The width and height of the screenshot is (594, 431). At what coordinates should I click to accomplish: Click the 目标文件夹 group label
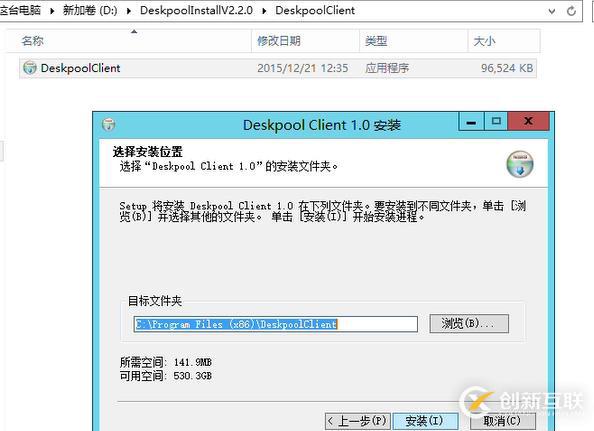click(155, 301)
